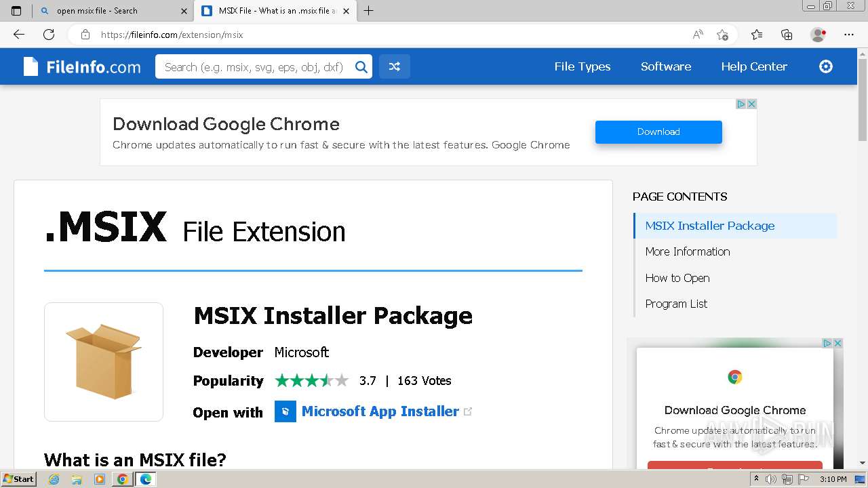Close the 'open msix file - Search' tab
The width and height of the screenshot is (868, 488).
pyautogui.click(x=184, y=11)
